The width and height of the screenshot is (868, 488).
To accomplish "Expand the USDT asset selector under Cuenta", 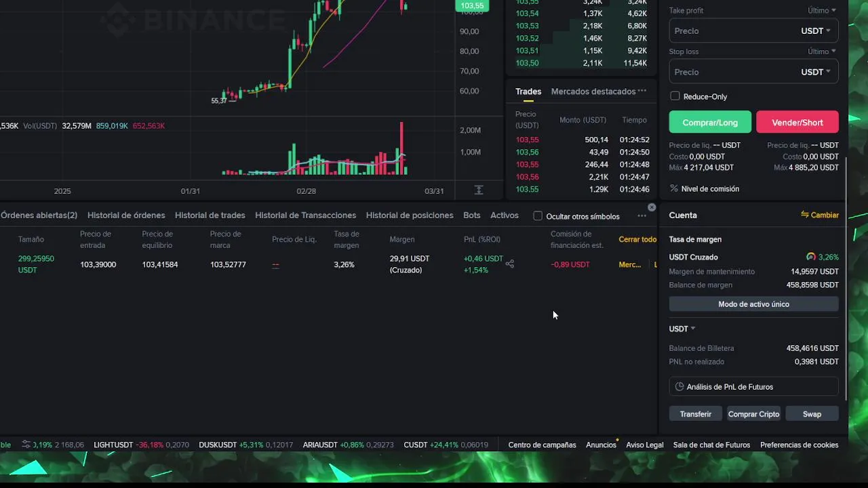I will click(682, 329).
